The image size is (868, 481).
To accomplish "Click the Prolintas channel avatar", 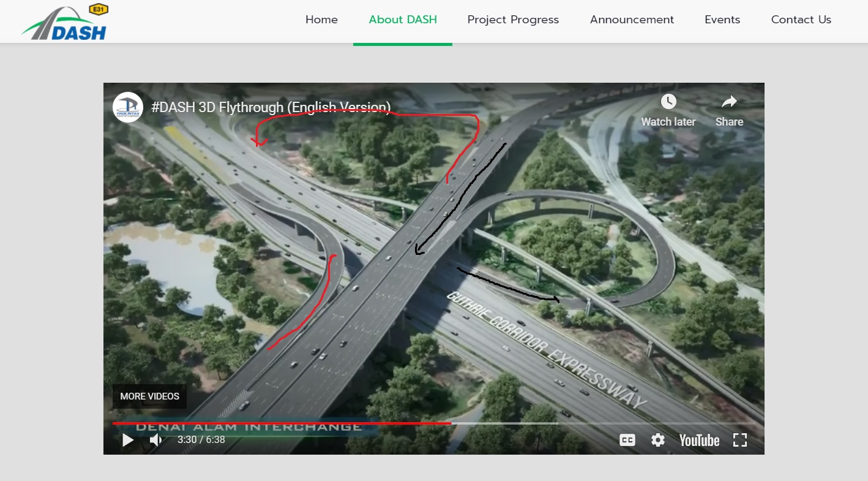I will pyautogui.click(x=127, y=107).
